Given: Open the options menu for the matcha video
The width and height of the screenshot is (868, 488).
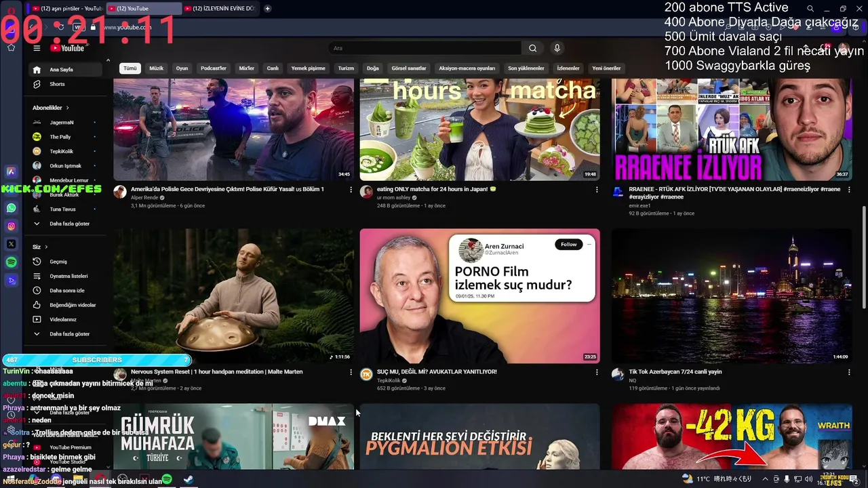Looking at the screenshot, I should 597,190.
